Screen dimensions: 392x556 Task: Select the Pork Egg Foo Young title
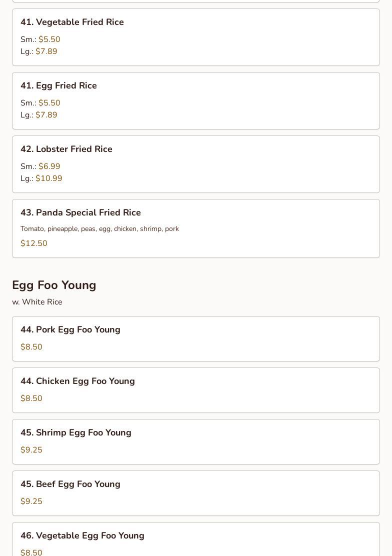click(70, 329)
